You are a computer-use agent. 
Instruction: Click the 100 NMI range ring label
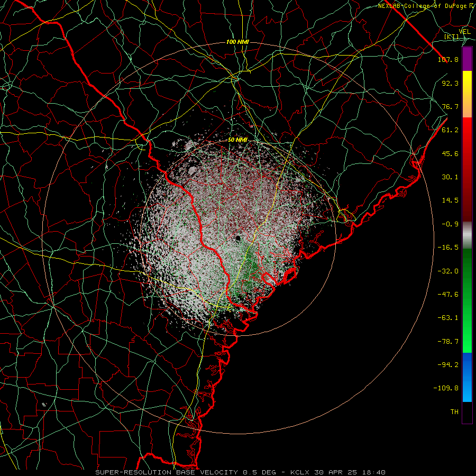[237, 42]
